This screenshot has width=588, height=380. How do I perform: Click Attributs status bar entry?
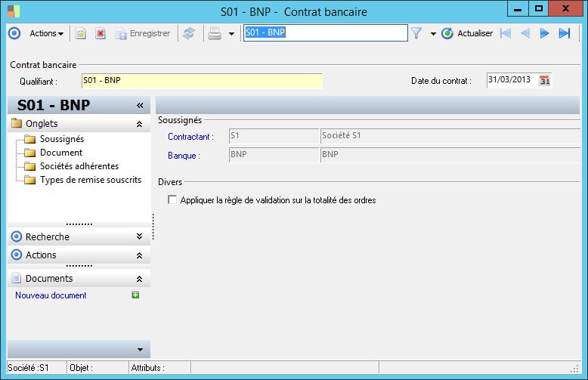147,368
